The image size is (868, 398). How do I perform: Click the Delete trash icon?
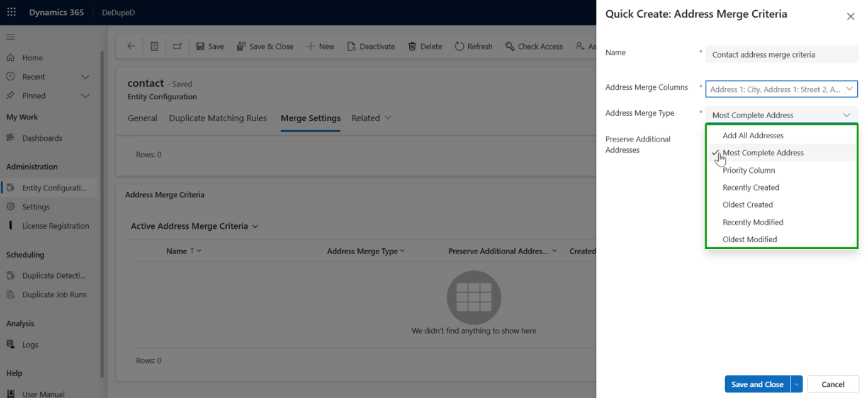tap(412, 47)
